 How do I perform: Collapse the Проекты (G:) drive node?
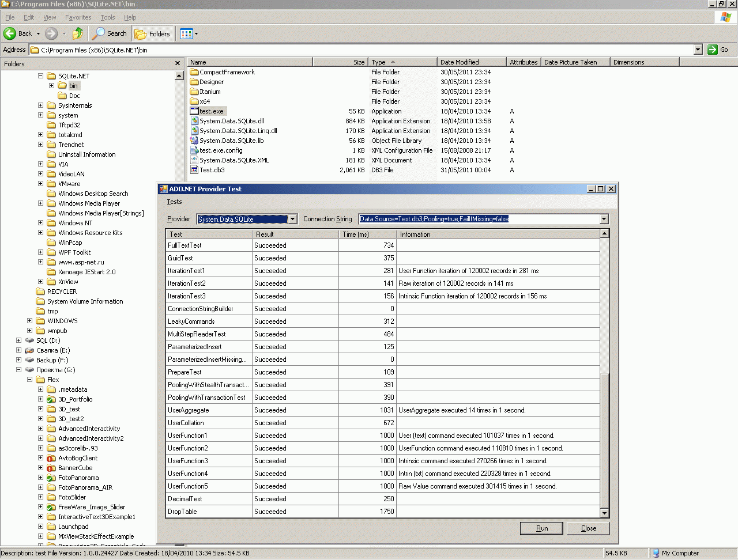coord(18,370)
